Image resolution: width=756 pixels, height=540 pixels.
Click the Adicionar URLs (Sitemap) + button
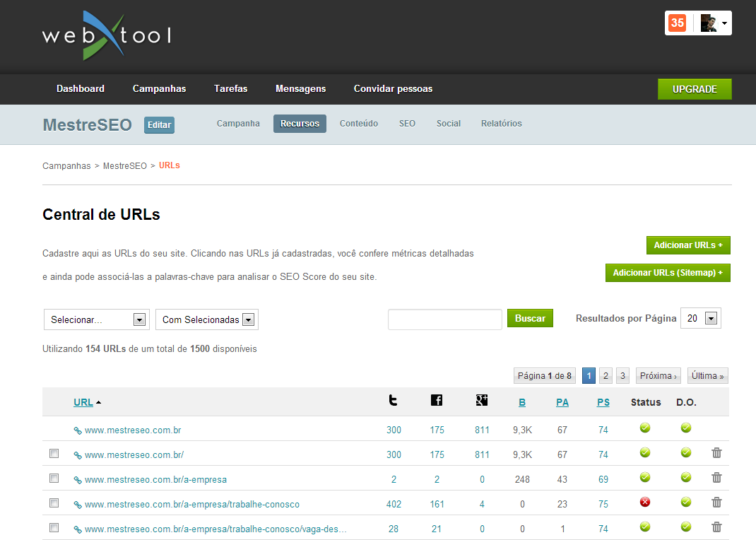668,273
